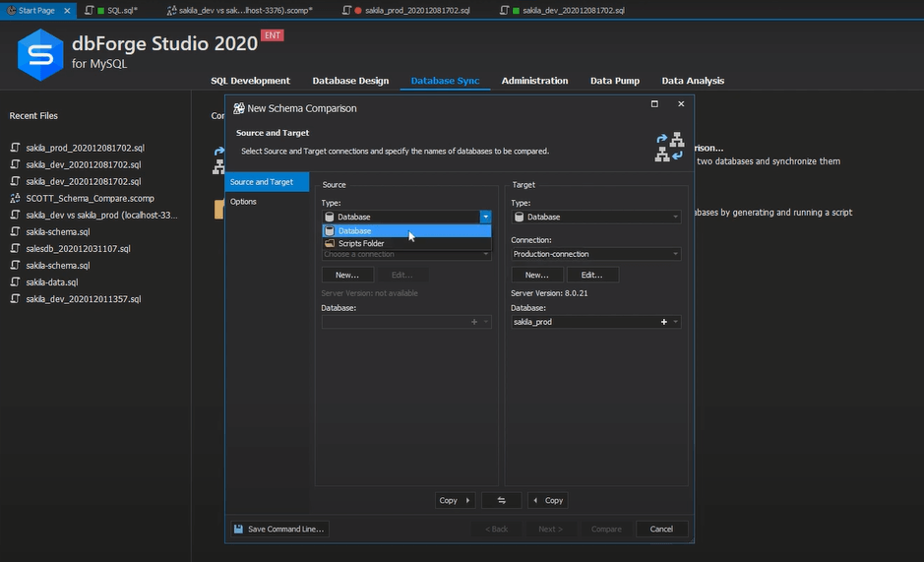Copy source settings to target with Copy right button
This screenshot has width=924, height=562.
tap(455, 500)
